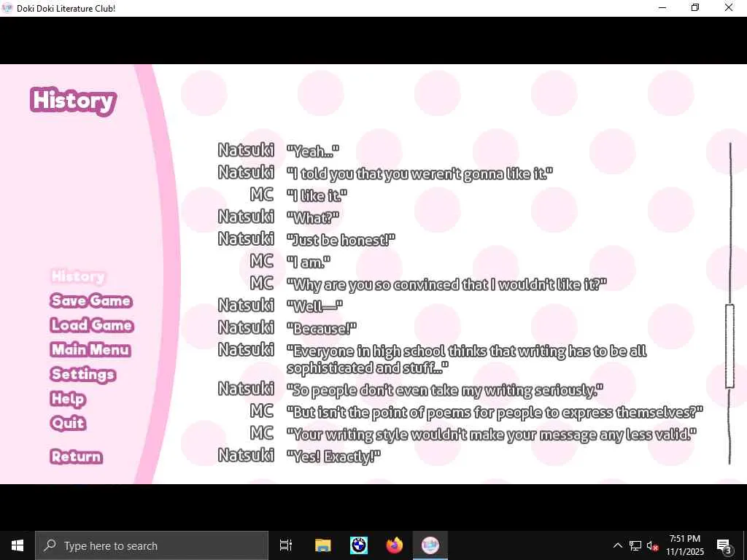The image size is (747, 560).
Task: Click the history scrollbar thumb
Action: point(729,346)
